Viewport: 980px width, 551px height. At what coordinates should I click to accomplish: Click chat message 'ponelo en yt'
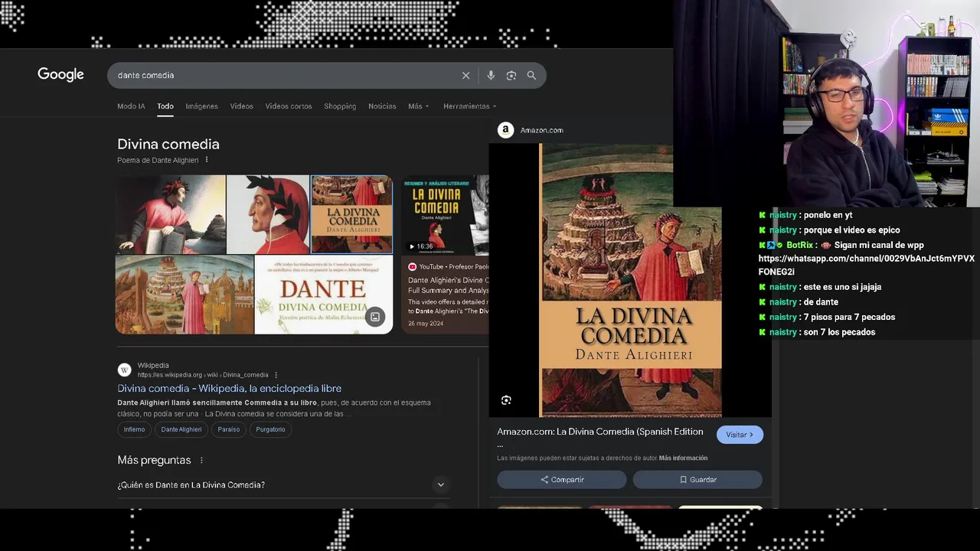click(x=828, y=215)
